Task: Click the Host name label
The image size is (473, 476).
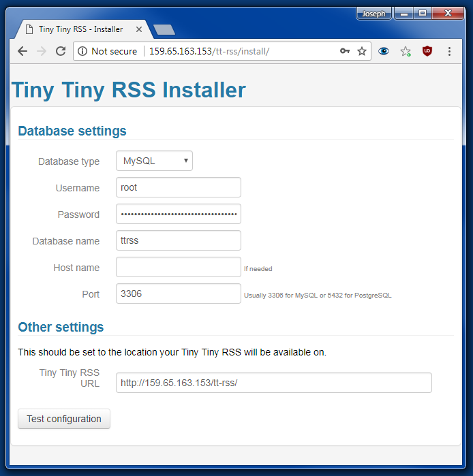Action: pyautogui.click(x=76, y=268)
